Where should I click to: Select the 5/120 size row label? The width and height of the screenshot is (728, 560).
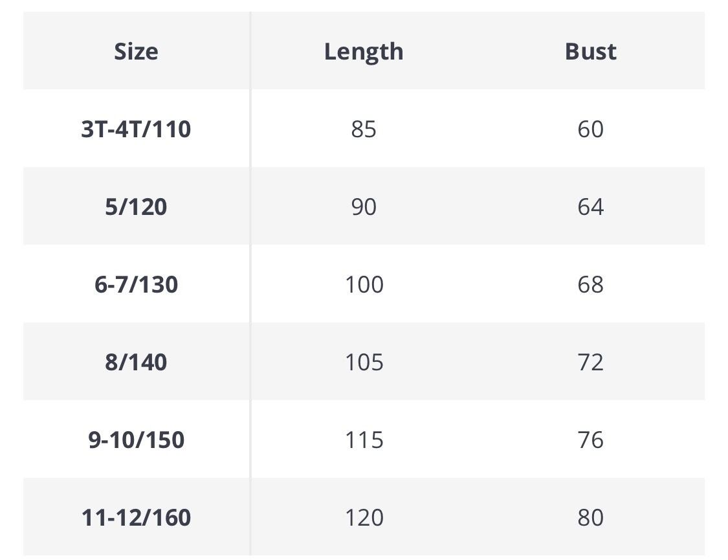(x=136, y=206)
